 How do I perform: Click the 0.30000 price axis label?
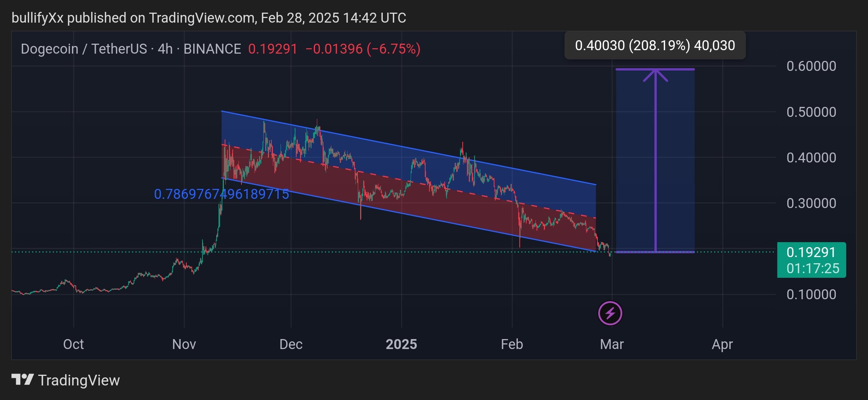click(811, 203)
